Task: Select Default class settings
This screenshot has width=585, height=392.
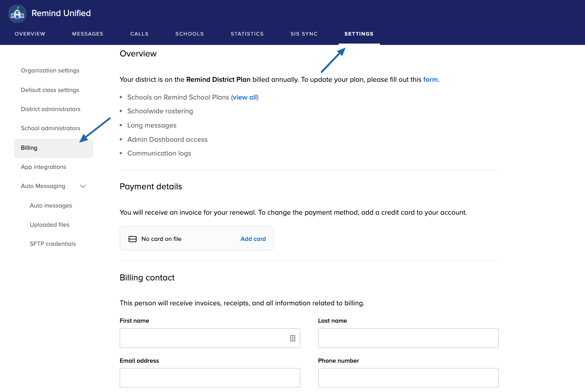Action: [x=50, y=90]
